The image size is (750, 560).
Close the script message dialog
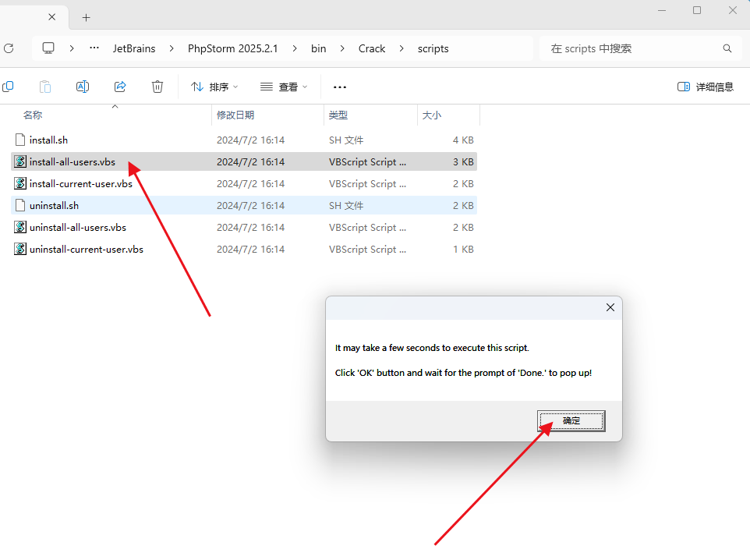tap(610, 307)
